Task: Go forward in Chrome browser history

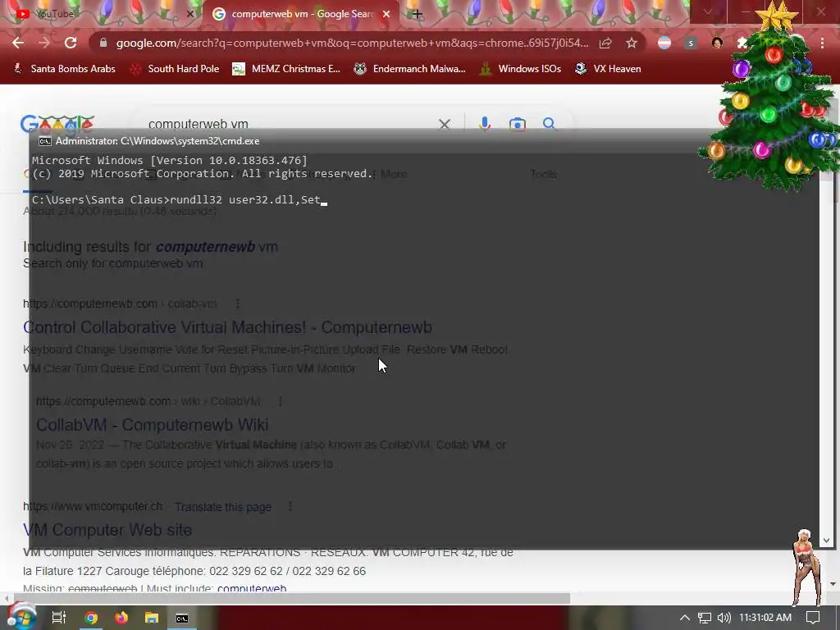Action: point(44,43)
